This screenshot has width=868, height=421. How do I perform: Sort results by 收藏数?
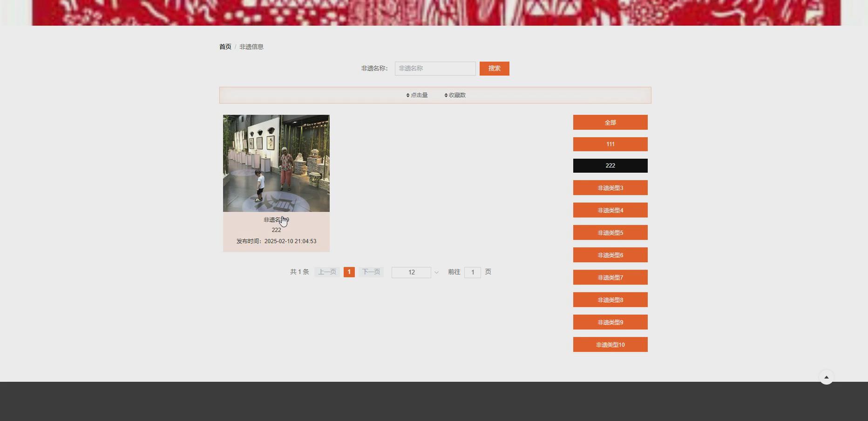pos(455,95)
